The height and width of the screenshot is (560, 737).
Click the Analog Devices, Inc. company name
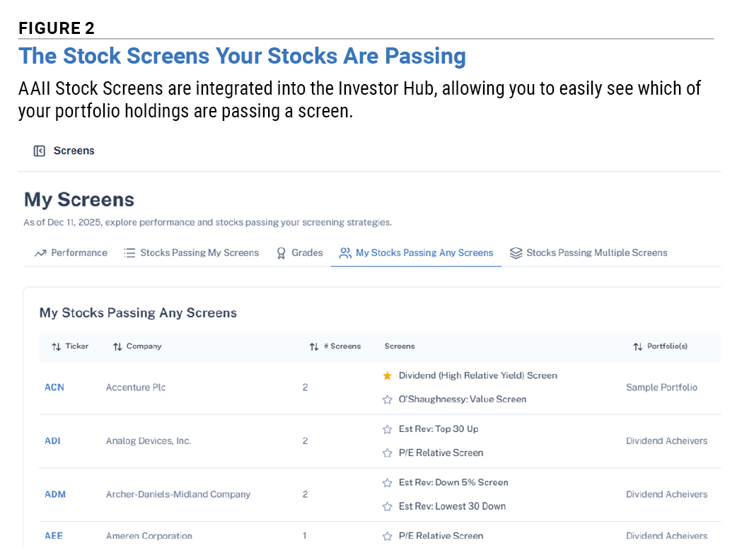coord(149,441)
